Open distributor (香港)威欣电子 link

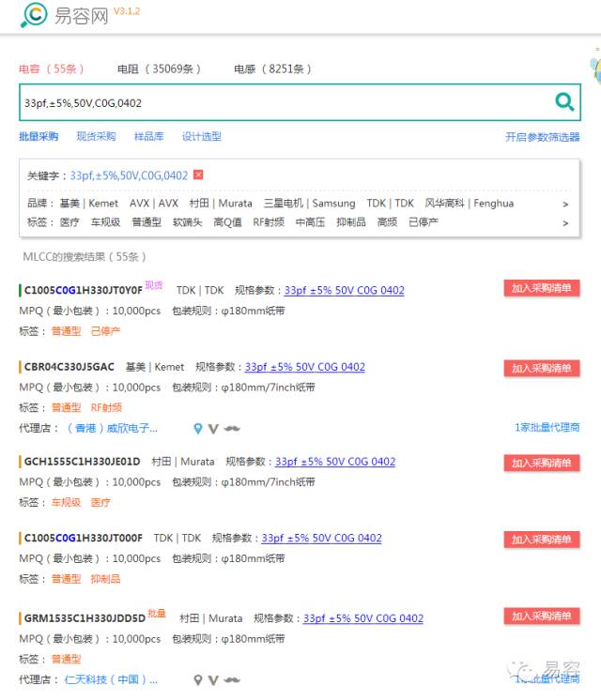pyautogui.click(x=112, y=428)
